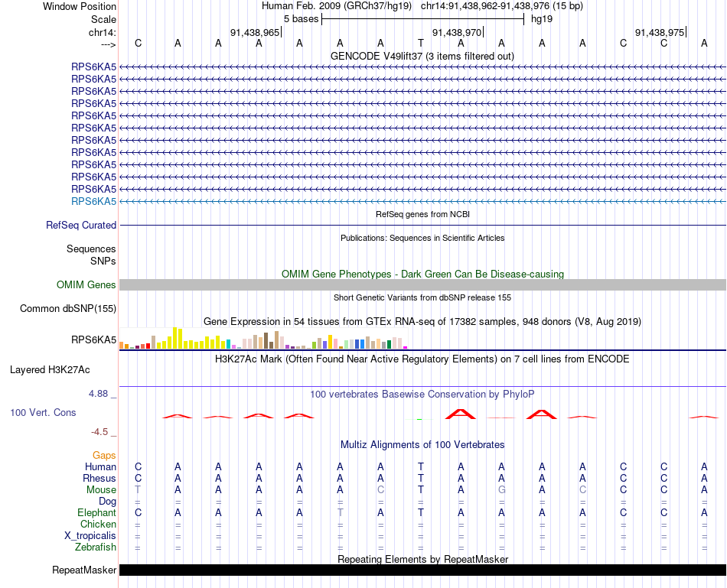Click the 91,438,970 coordinate marker

click(x=457, y=32)
